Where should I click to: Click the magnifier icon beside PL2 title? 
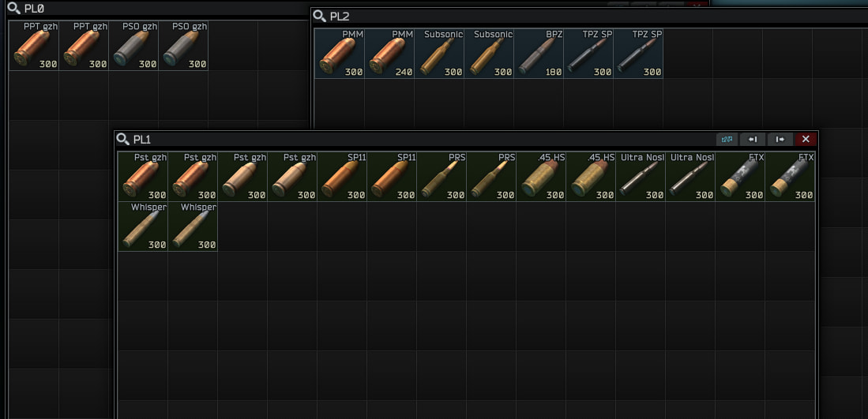coord(319,16)
